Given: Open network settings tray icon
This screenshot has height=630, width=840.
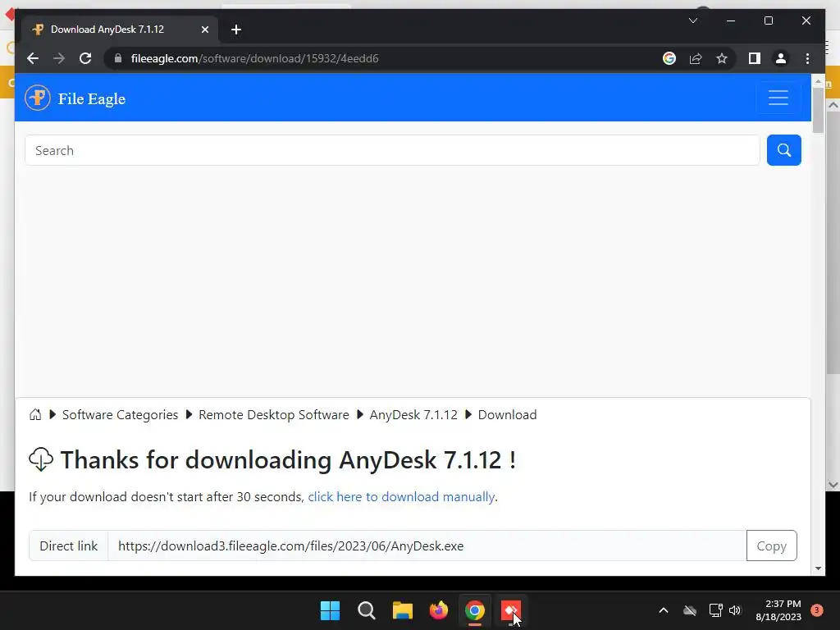Looking at the screenshot, I should tap(715, 610).
